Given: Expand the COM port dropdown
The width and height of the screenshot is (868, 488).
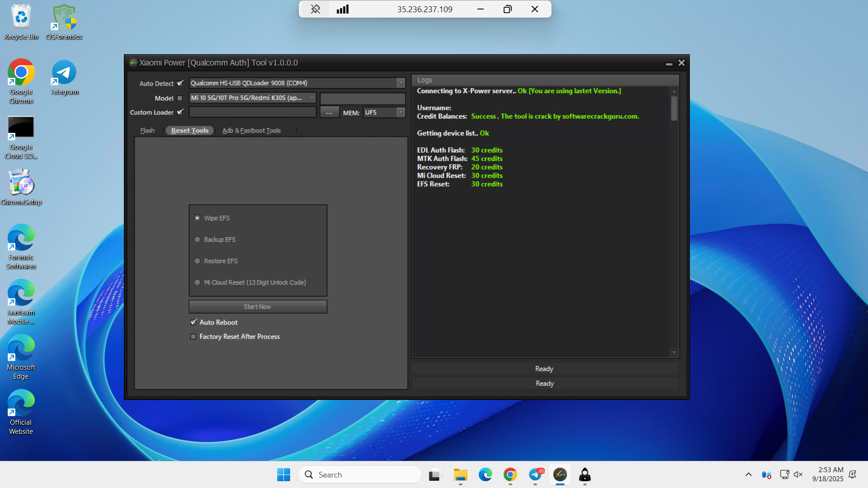Looking at the screenshot, I should click(401, 83).
